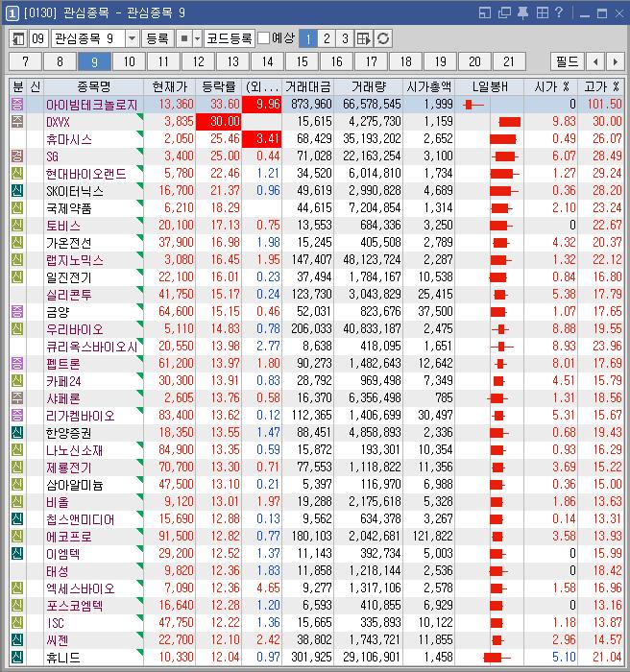Switch to watchlist tab 13
The height and width of the screenshot is (672, 630).
(x=232, y=62)
